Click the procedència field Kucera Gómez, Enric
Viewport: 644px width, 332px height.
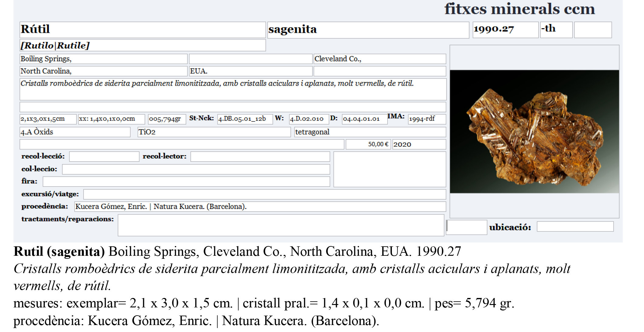[x=258, y=207]
